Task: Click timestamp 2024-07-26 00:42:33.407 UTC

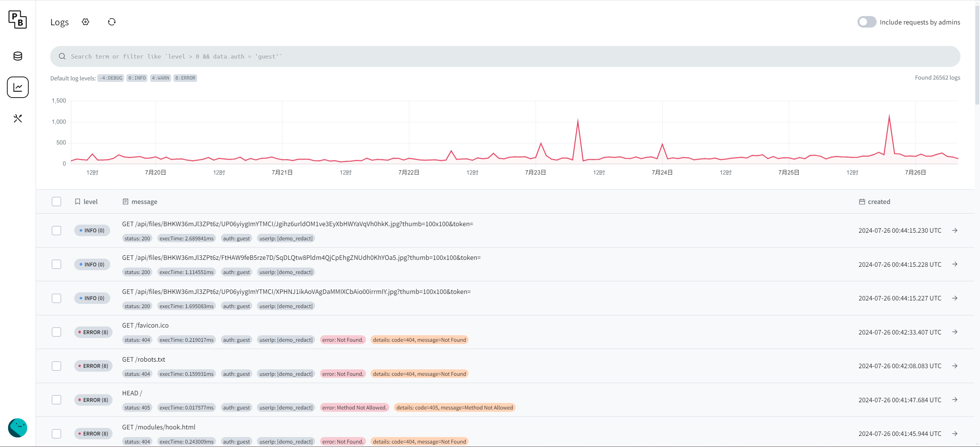Action: [x=900, y=332]
